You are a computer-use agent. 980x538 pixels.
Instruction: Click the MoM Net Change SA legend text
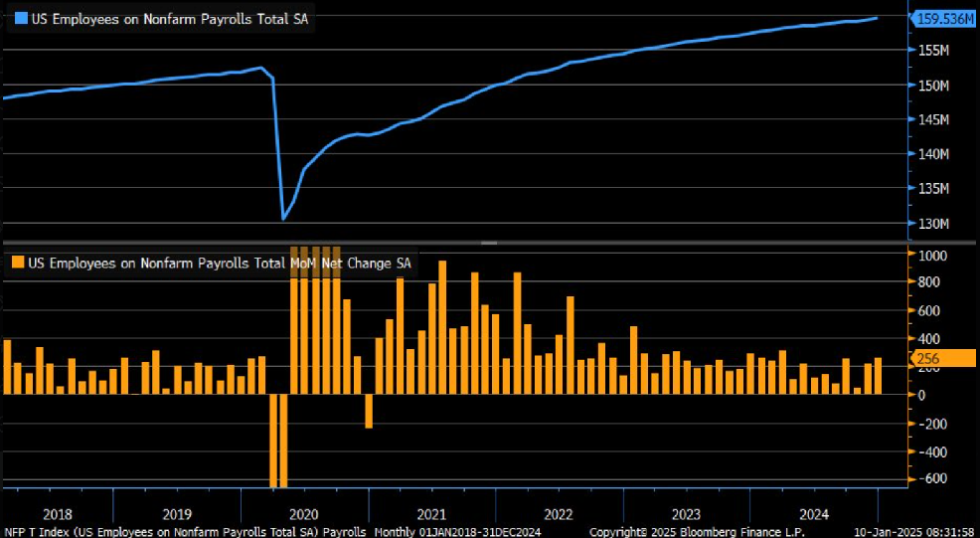[351, 264]
